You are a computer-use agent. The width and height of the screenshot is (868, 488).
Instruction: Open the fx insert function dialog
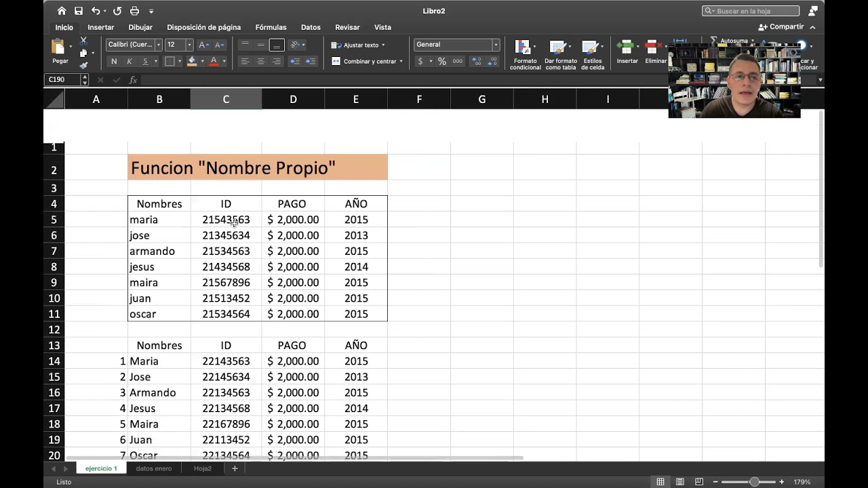[x=133, y=80]
